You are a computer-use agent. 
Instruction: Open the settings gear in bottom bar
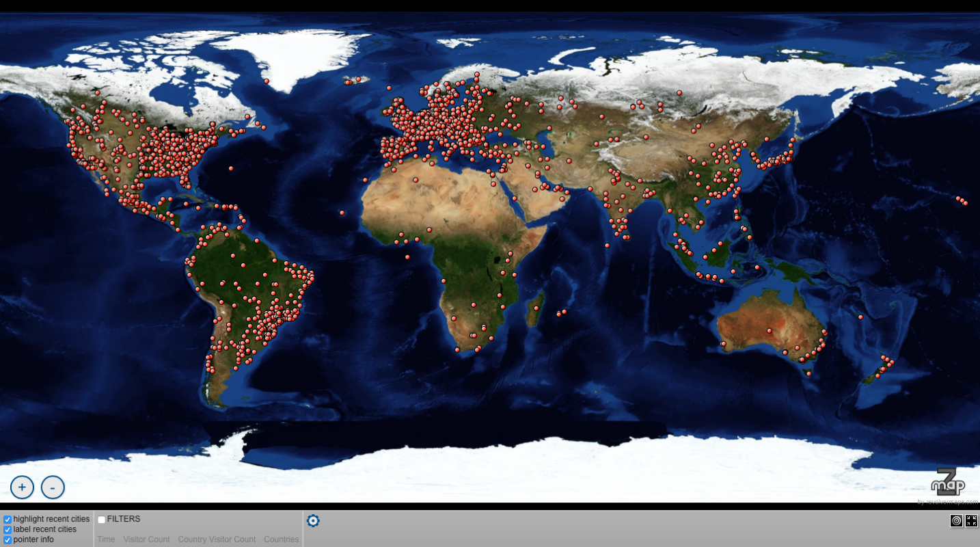coord(313,521)
